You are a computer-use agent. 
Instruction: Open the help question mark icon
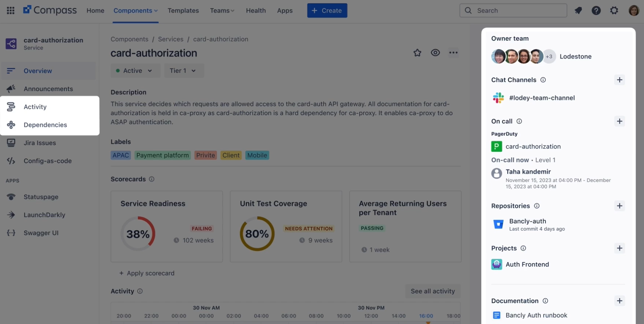coord(596,11)
